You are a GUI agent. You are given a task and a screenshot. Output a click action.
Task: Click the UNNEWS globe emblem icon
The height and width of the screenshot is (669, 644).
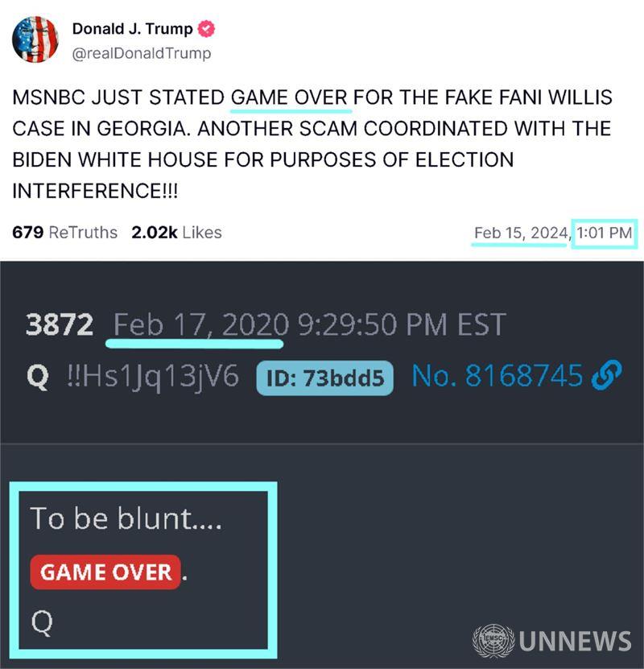(x=493, y=640)
